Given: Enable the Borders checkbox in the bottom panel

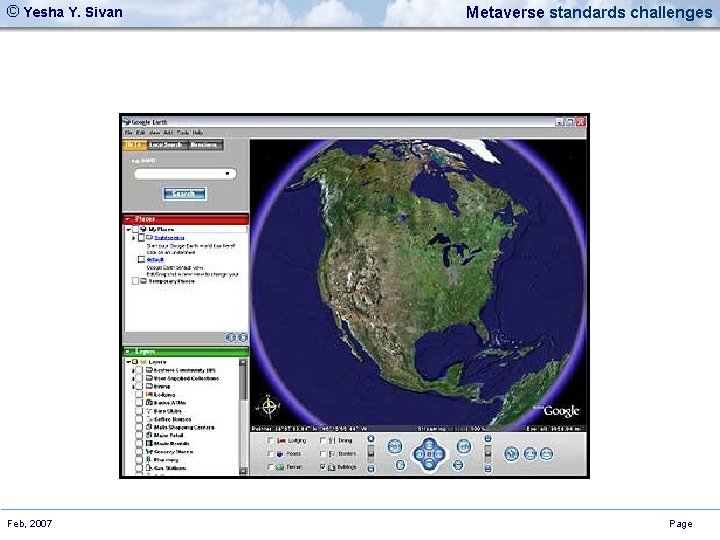Looking at the screenshot, I should tap(323, 454).
